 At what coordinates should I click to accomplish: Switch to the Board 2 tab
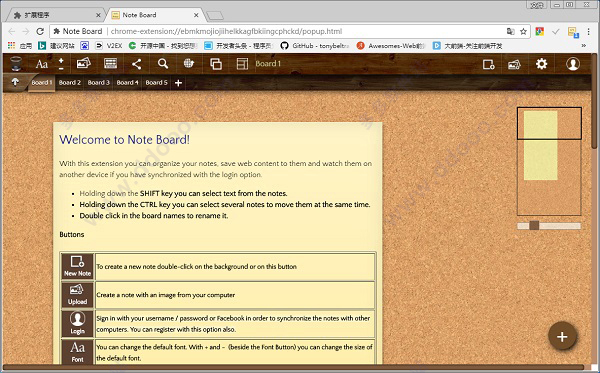(70, 83)
